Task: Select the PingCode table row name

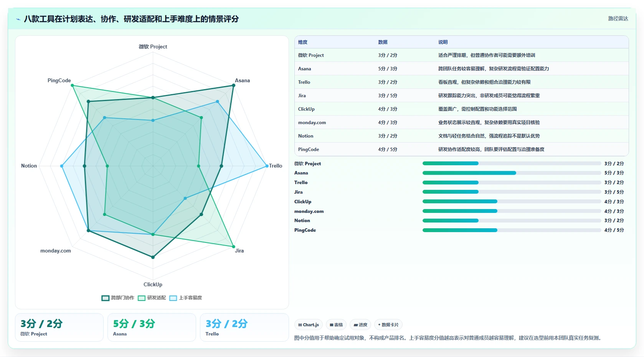Action: [308, 149]
